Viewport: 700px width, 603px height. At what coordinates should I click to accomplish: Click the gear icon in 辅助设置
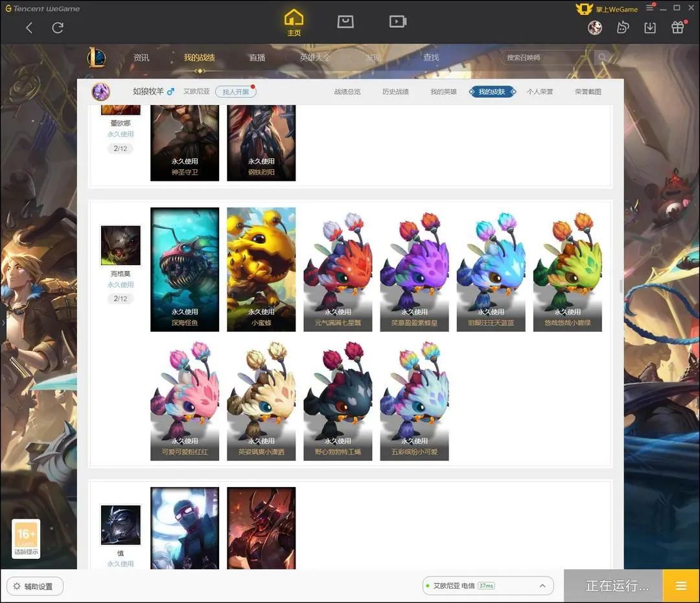click(16, 586)
